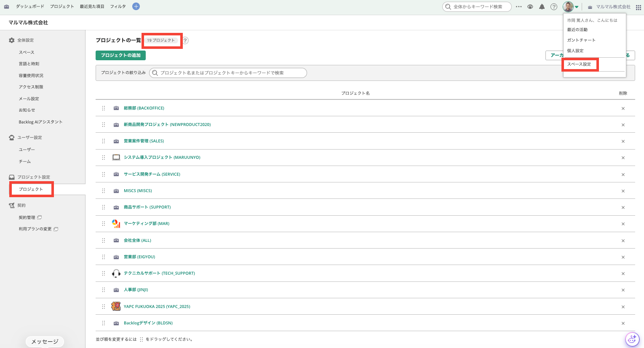Viewport: 644px width, 348px height.
Task: Select ガントチャート from user menu
Action: click(x=581, y=40)
